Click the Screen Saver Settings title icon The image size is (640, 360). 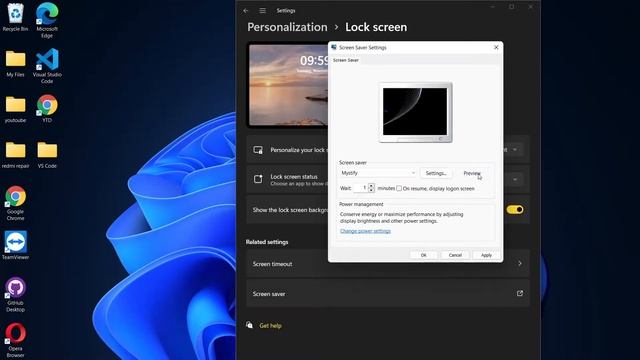pyautogui.click(x=334, y=47)
